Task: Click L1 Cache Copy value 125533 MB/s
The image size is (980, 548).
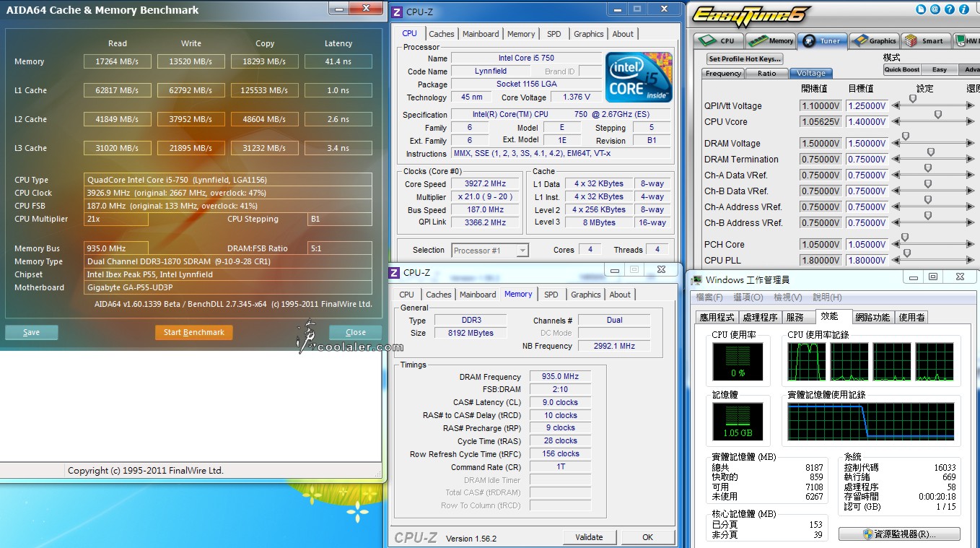Action: click(x=264, y=90)
